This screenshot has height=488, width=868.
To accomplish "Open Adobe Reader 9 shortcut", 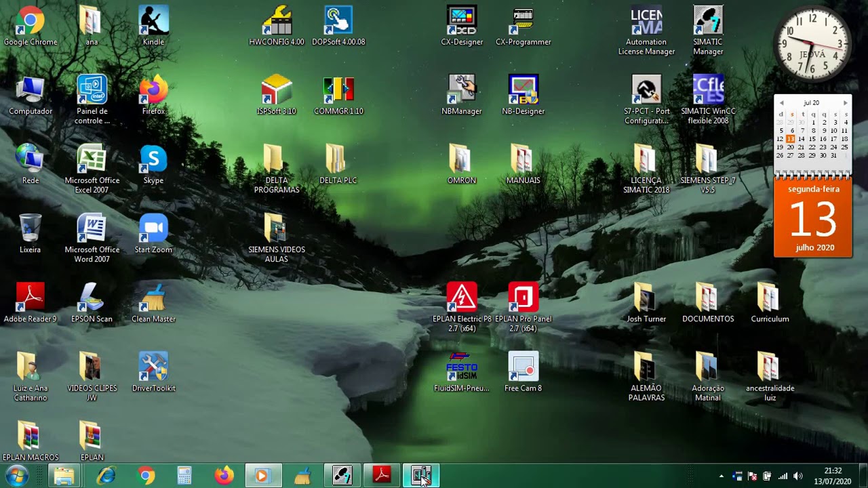I will tap(31, 302).
